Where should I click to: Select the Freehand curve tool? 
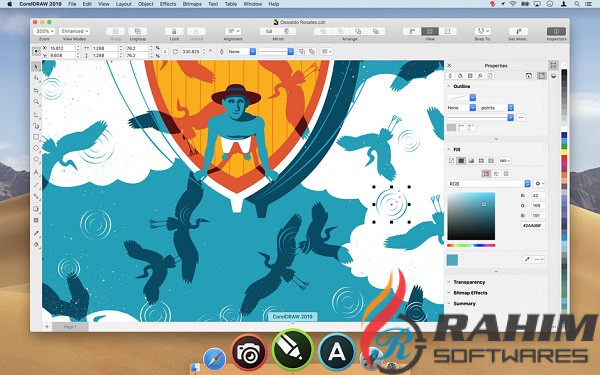(x=36, y=114)
